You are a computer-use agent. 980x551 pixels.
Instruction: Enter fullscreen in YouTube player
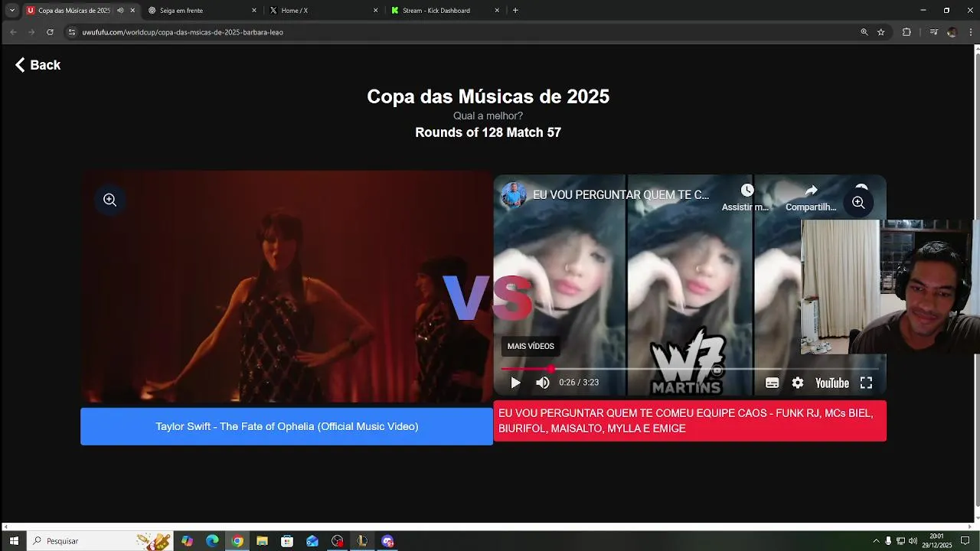866,383
